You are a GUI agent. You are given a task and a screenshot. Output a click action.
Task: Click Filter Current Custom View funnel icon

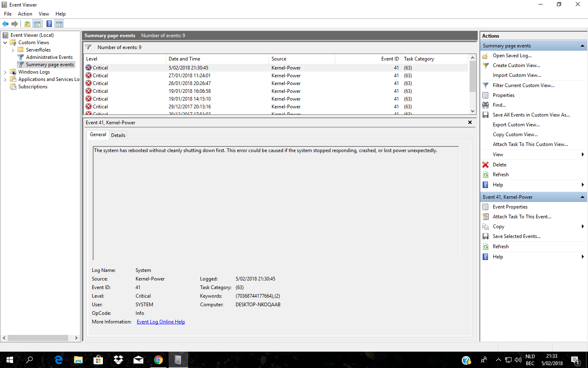pyautogui.click(x=486, y=85)
